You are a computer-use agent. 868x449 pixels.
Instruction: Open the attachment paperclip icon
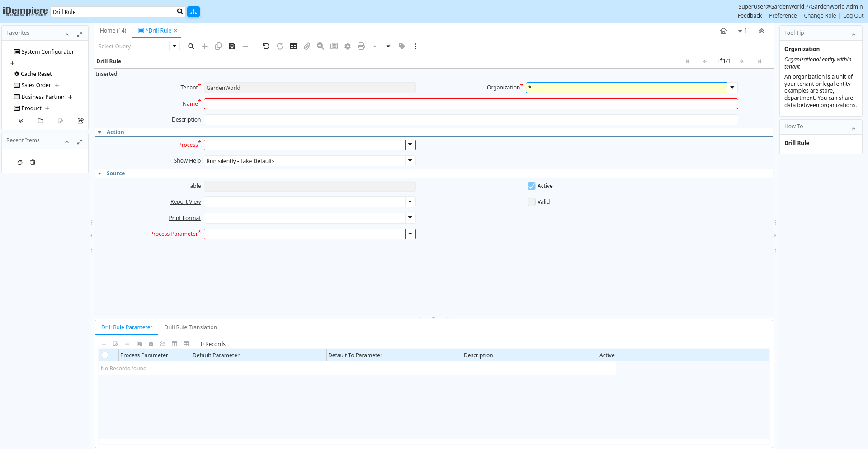307,46
